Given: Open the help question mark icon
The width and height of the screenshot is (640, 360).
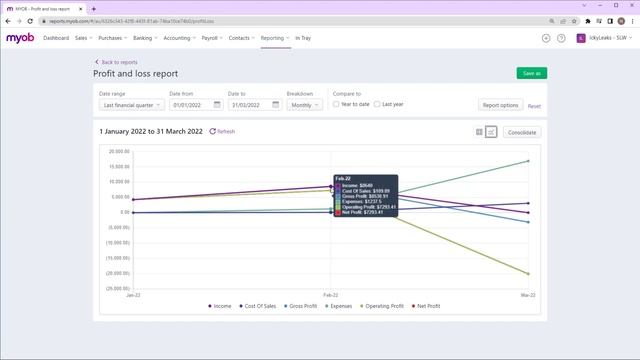Looking at the screenshot, I should coord(561,38).
